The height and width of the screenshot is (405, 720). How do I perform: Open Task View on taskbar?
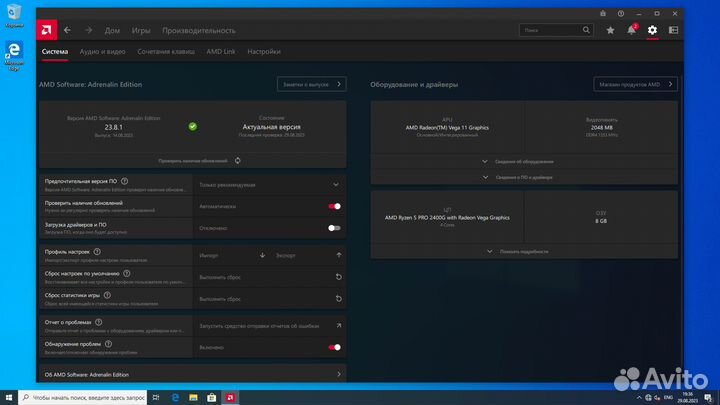156,398
